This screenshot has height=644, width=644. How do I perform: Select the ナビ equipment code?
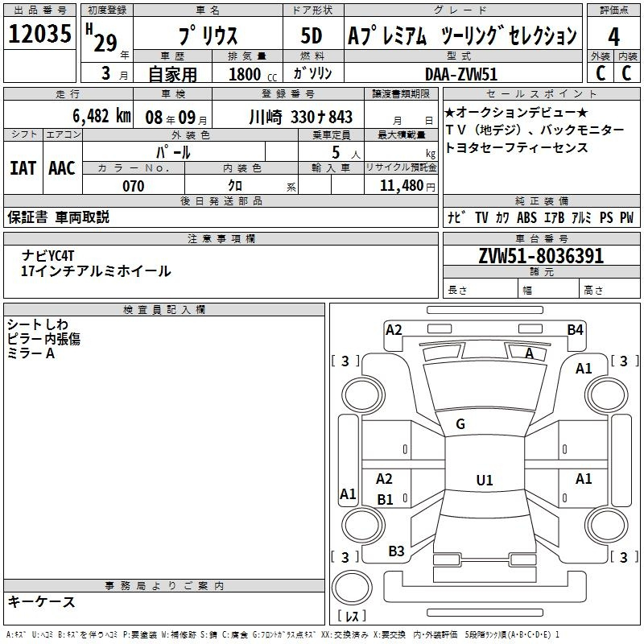pyautogui.click(x=456, y=217)
